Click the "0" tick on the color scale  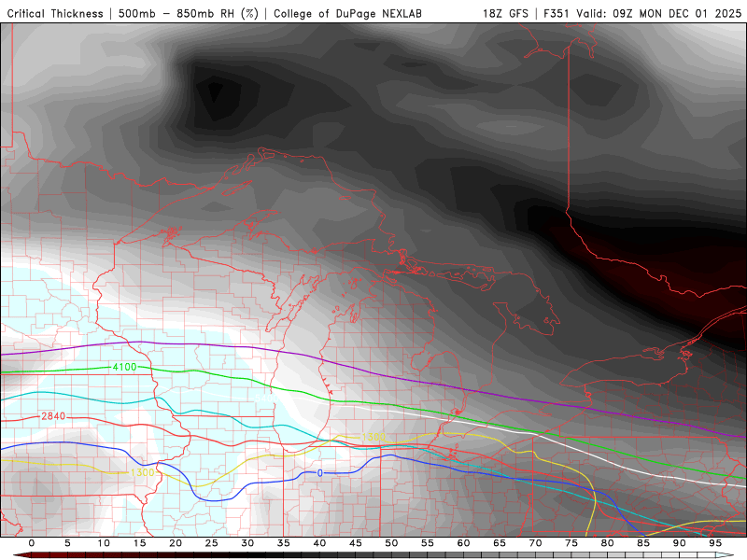pyautogui.click(x=32, y=543)
